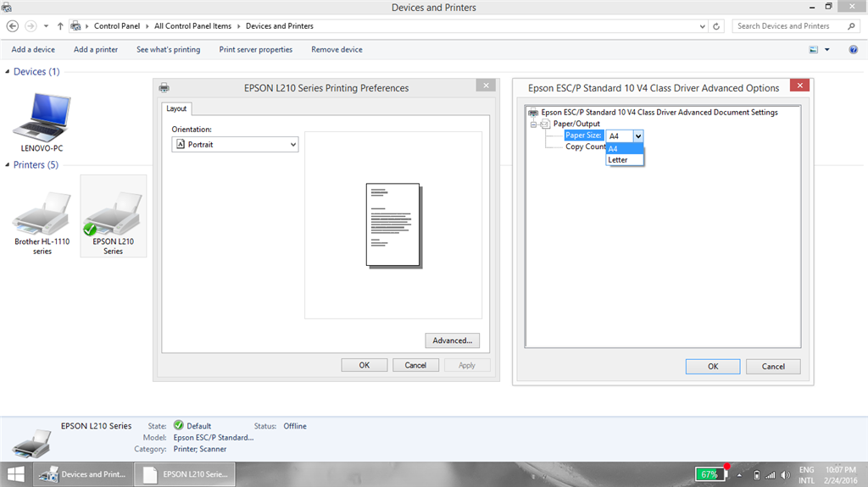Click the Advanced... button
The height and width of the screenshot is (487, 868).
tap(453, 340)
